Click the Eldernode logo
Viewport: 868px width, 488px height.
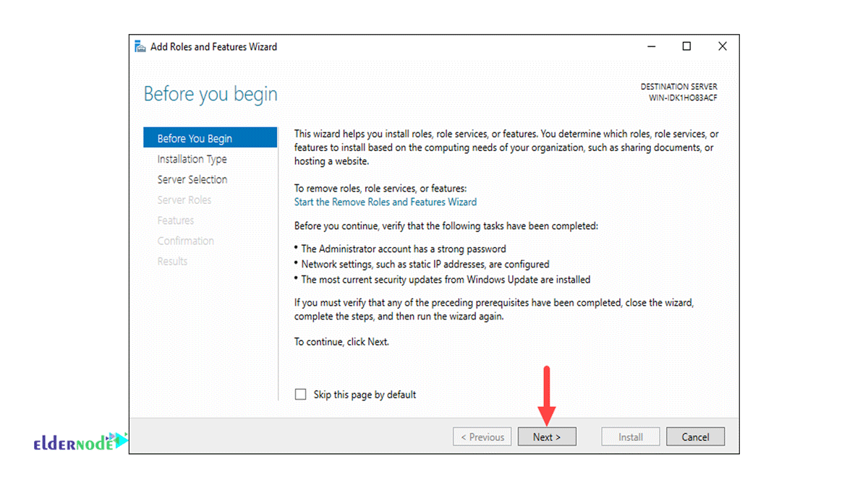point(80,442)
